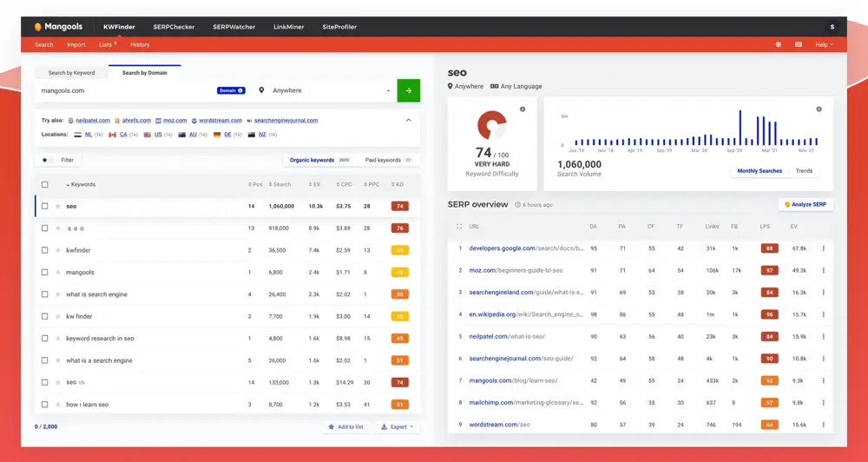Star the 'keyword research in seo' keyword
This screenshot has height=462, width=868.
(57, 339)
